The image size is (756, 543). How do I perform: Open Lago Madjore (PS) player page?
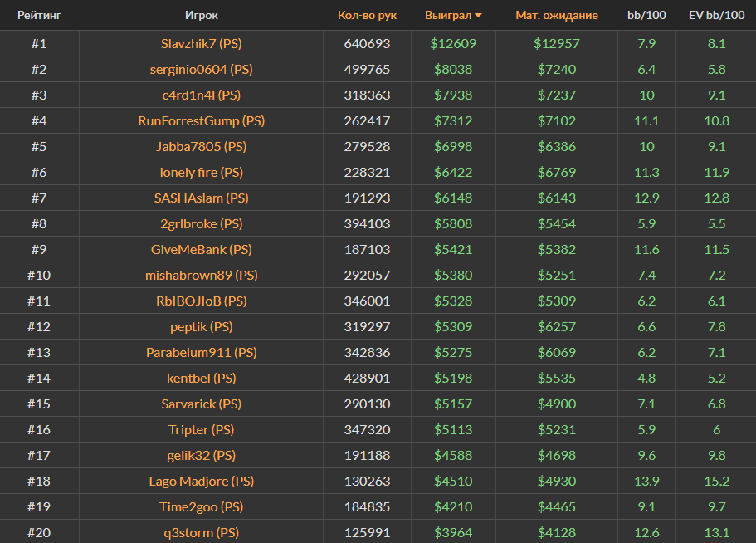tap(202, 482)
